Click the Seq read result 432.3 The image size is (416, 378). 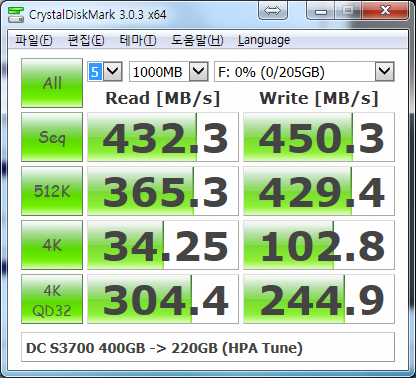pyautogui.click(x=163, y=137)
